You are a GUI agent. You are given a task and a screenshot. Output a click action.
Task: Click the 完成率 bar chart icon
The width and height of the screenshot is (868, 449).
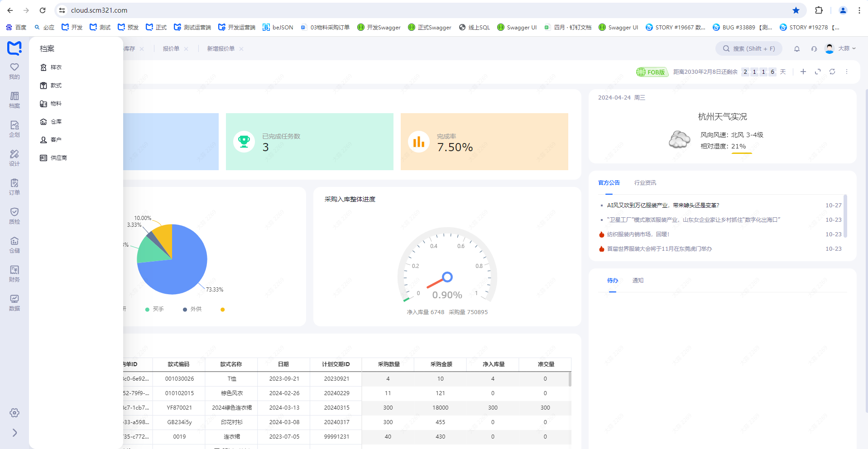(x=419, y=142)
